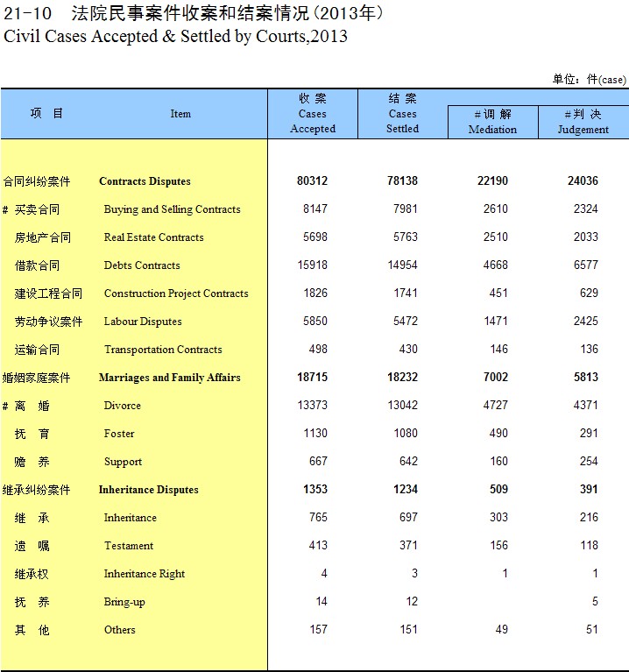Select judgement value 6577
The height and width of the screenshot is (672, 629).
click(586, 265)
